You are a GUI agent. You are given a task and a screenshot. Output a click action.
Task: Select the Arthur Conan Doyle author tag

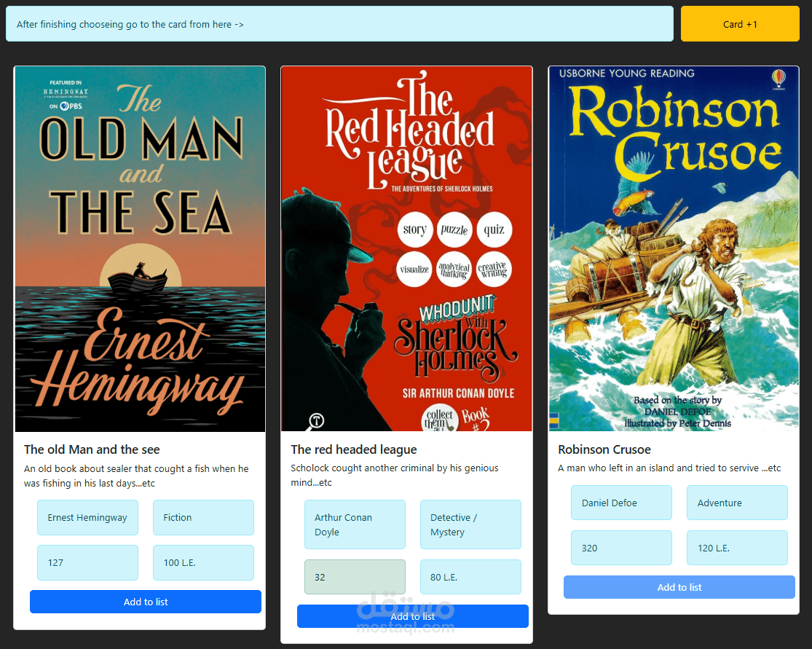[x=355, y=524]
